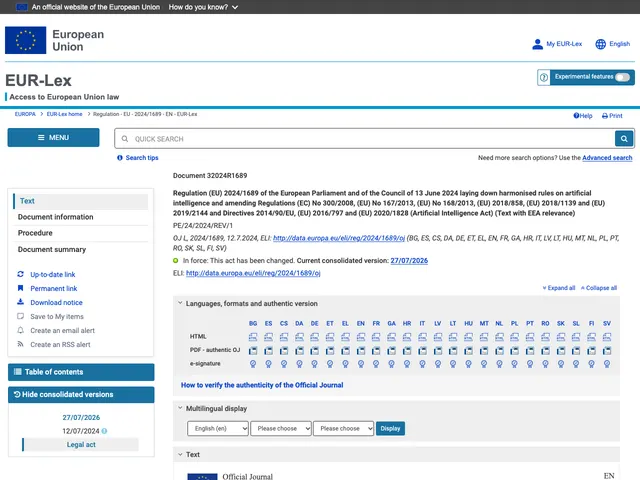
Task: Open the second 'Please choose' language dropdown
Action: click(281, 429)
